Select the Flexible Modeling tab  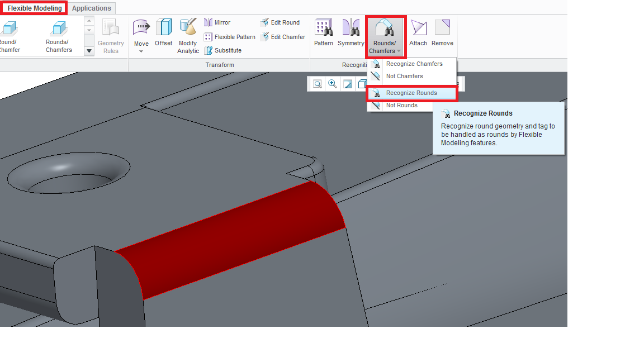[35, 8]
